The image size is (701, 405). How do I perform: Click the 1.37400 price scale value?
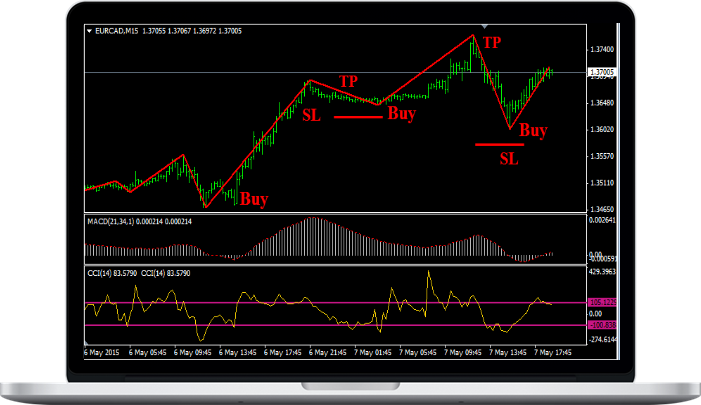[601, 49]
